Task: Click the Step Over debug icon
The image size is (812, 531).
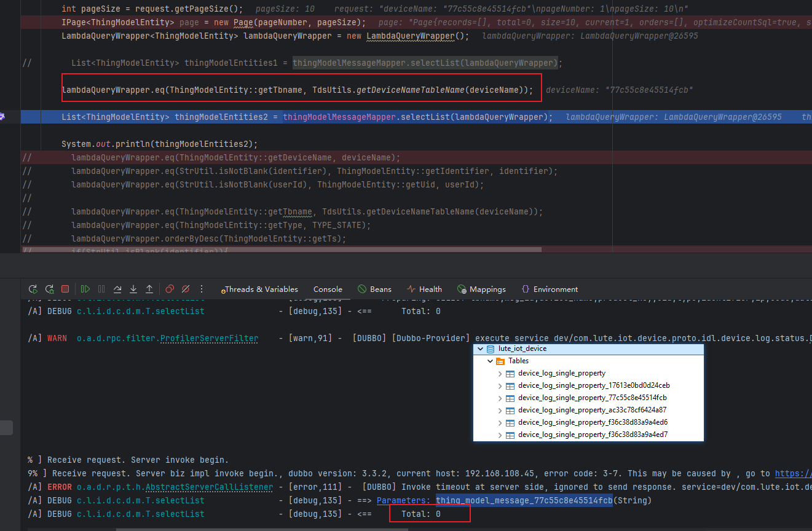Action: 117,289
